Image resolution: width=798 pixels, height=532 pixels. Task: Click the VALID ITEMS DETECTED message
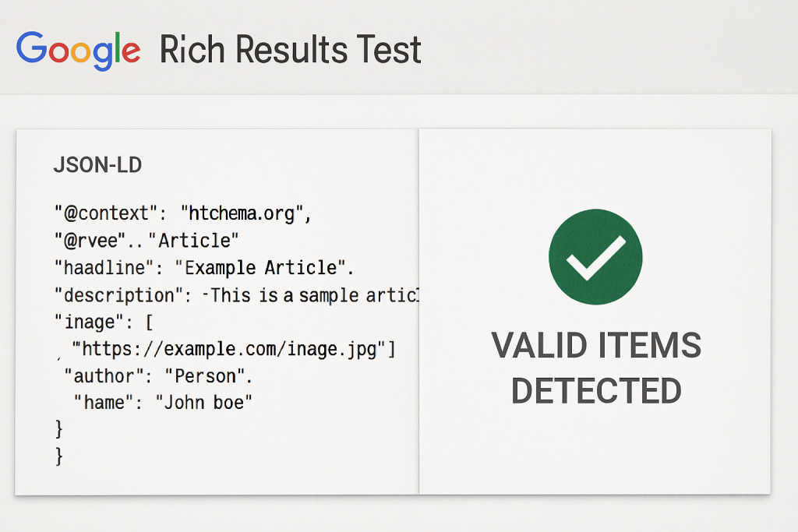(x=596, y=367)
